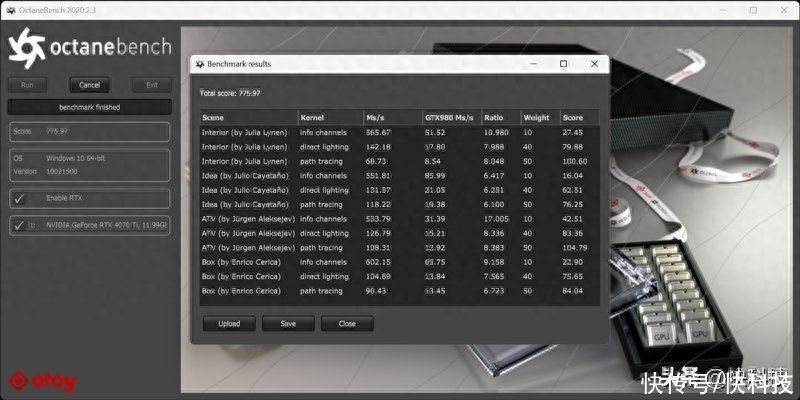Select the Idea direct lighting row
Viewport: 800px width, 400px height.
tap(399, 190)
